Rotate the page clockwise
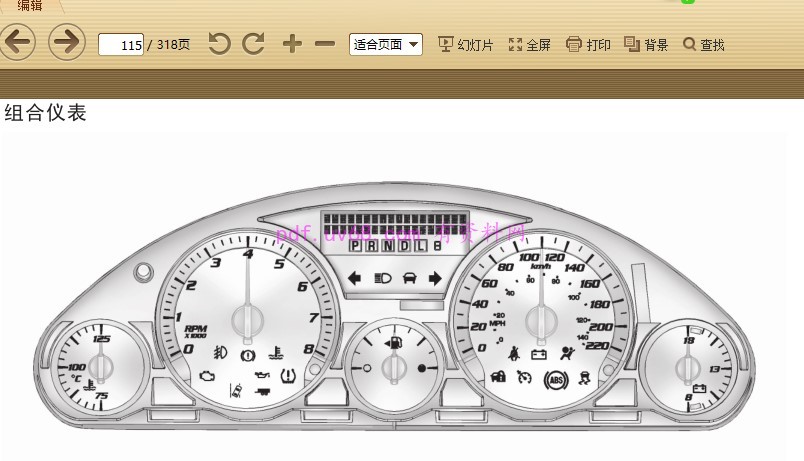This screenshot has height=461, width=804. (x=254, y=44)
